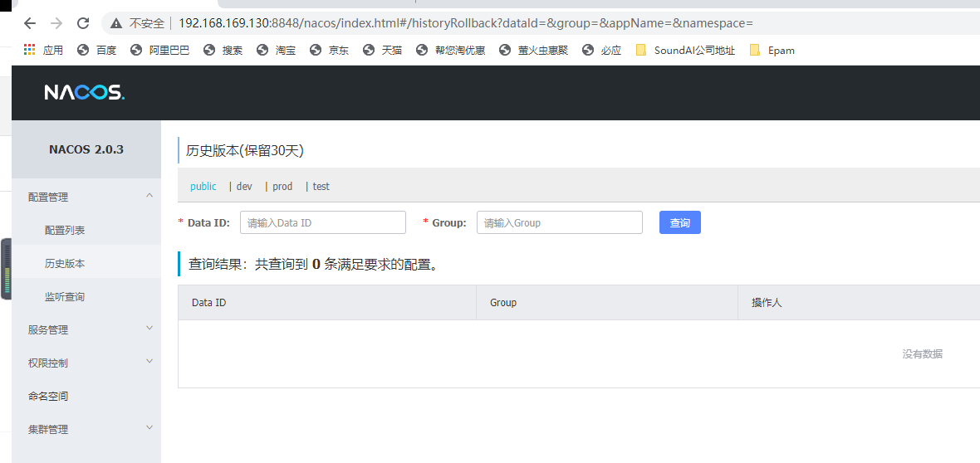Select 历史版本 in the sidebar
This screenshot has width=980, height=463.
pyautogui.click(x=86, y=264)
